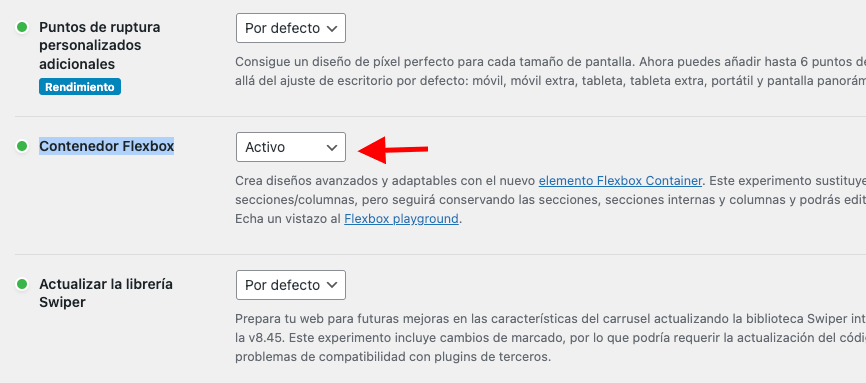
Task: Open the Activo dropdown for Contenedor Flexbox
Action: (291, 147)
